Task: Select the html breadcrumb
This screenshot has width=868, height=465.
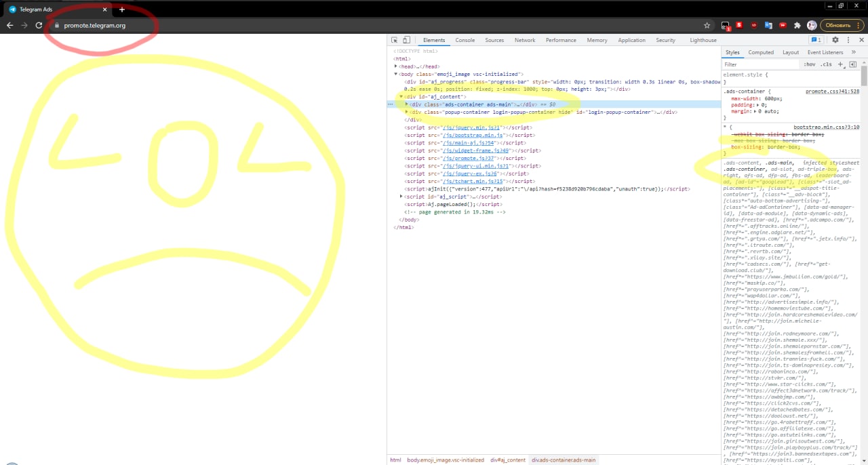Action: (395, 460)
